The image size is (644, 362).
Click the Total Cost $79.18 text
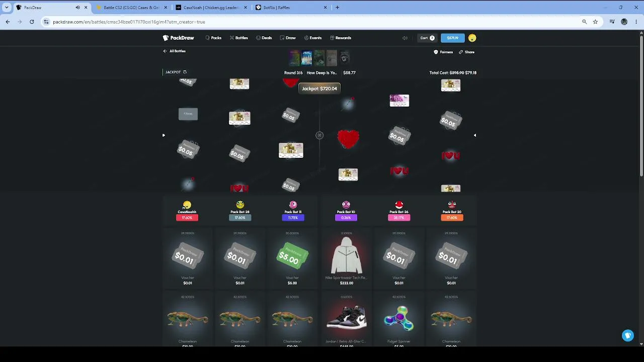click(453, 72)
